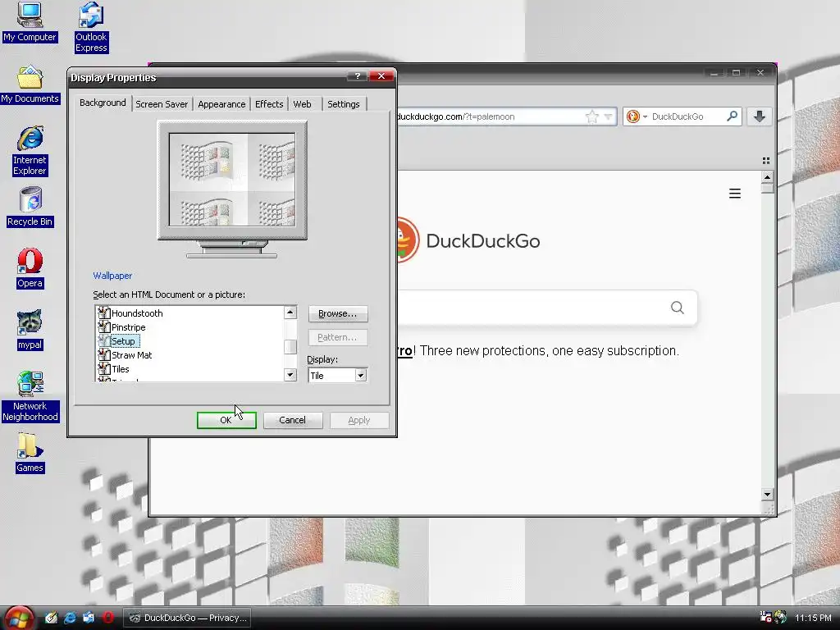The height and width of the screenshot is (630, 840).
Task: Select the Outlook Express desktop icon
Action: 91,27
